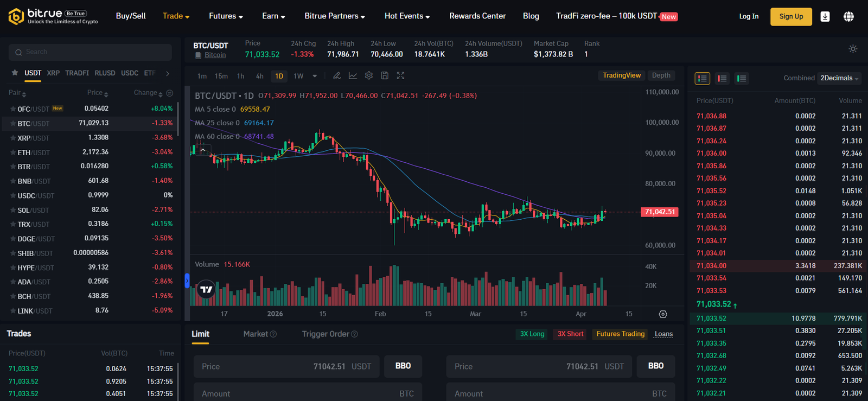Image resolution: width=868 pixels, height=401 pixels.
Task: Save chart layout with floppy icon
Action: pyautogui.click(x=385, y=75)
